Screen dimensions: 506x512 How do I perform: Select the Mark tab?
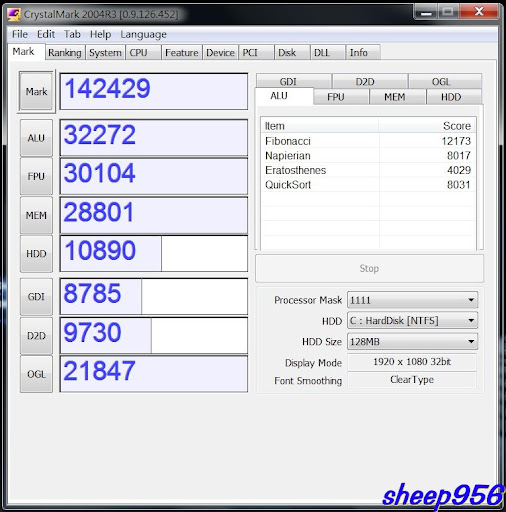pyautogui.click(x=26, y=52)
